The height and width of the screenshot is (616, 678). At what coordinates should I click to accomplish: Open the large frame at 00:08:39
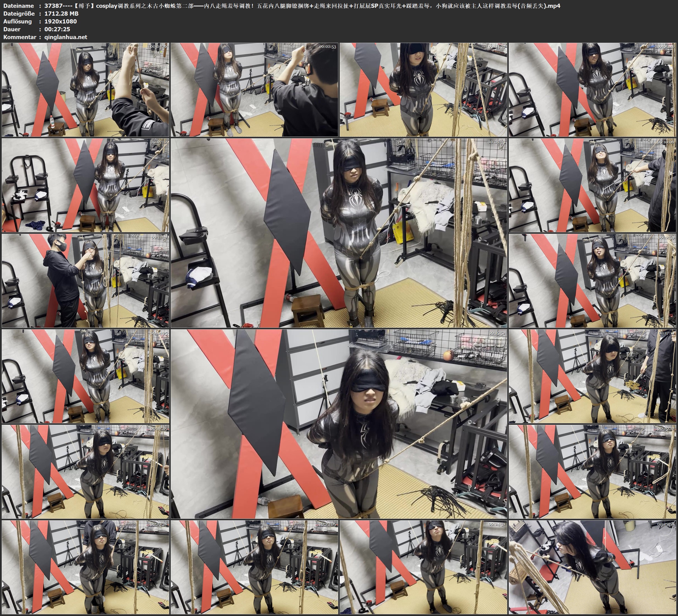(x=339, y=233)
